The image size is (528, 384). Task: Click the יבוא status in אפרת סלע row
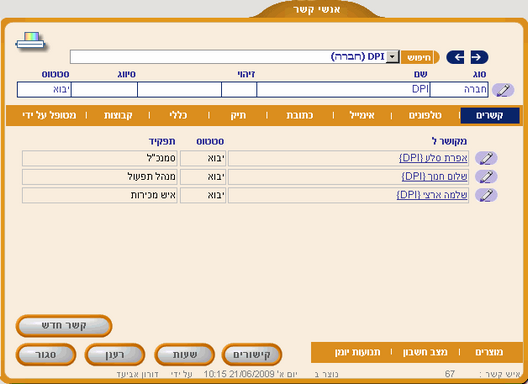[x=203, y=158]
